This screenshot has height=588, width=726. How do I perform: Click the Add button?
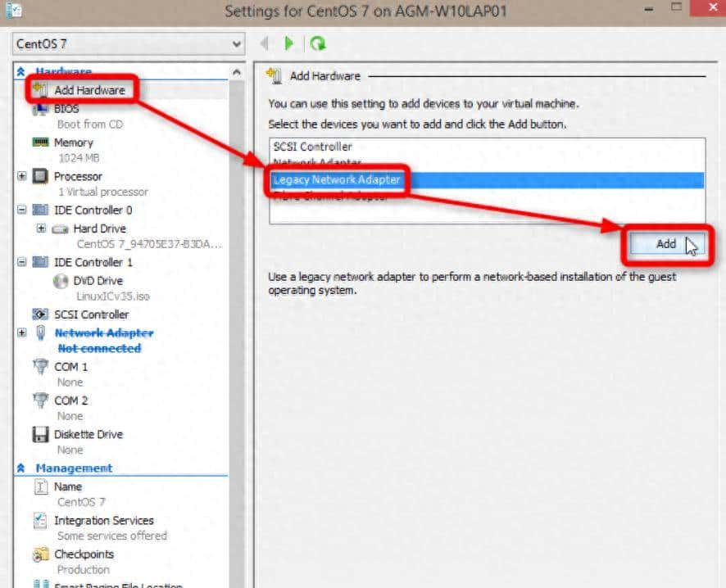pos(666,244)
